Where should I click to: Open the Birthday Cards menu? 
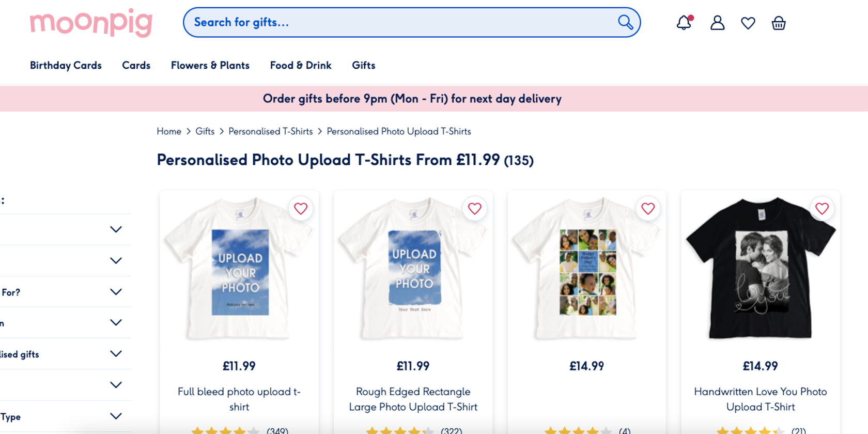(66, 66)
